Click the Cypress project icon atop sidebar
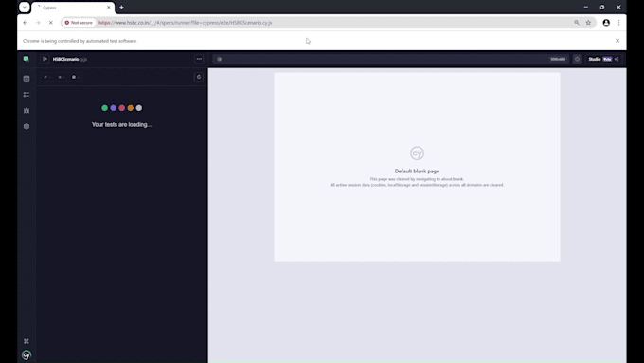 coord(27,59)
